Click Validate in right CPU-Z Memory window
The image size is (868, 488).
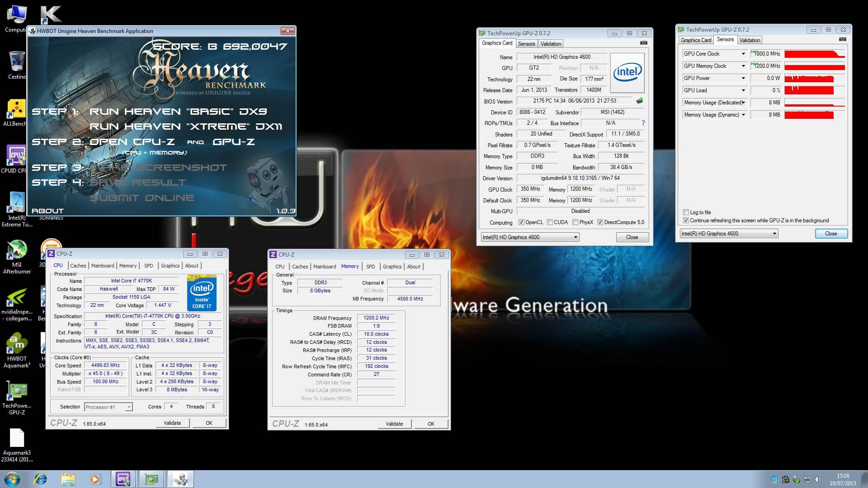[394, 424]
